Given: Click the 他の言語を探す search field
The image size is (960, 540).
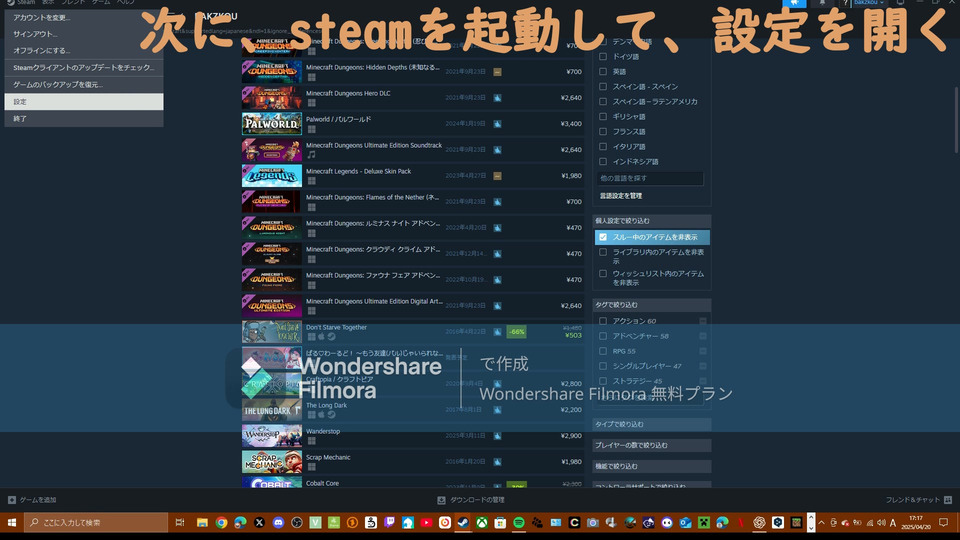Looking at the screenshot, I should coord(650,178).
